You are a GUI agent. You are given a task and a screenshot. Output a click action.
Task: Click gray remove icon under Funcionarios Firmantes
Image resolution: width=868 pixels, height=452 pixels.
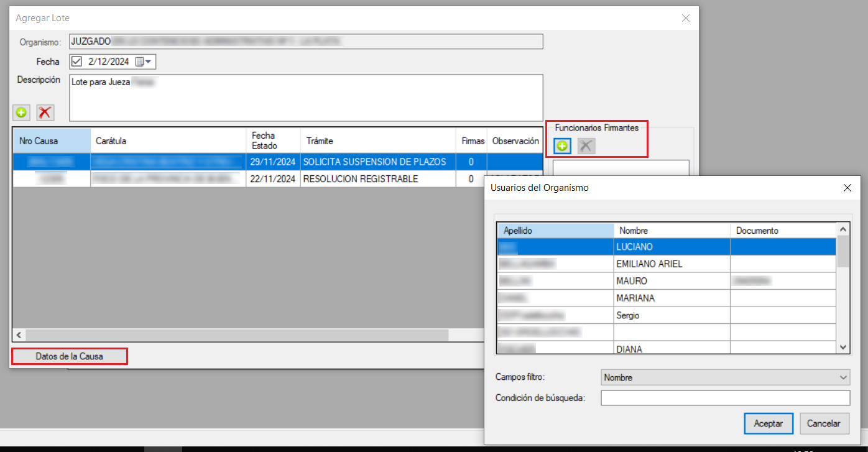[x=586, y=146]
